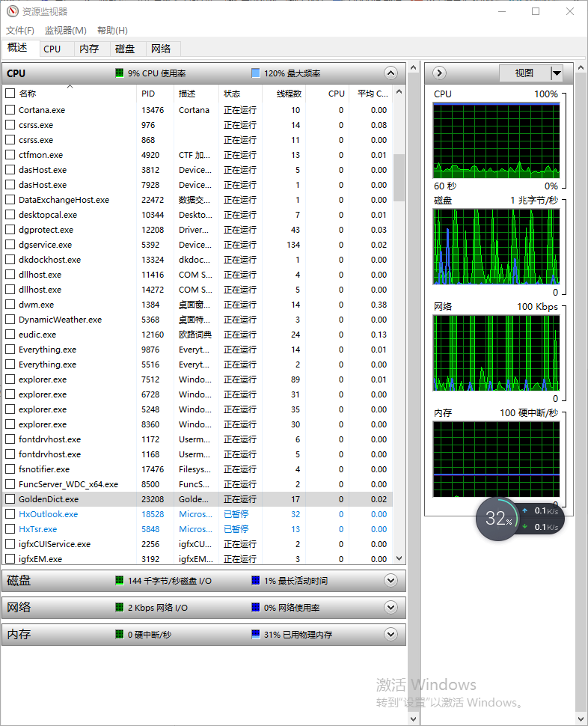Open the 监视器(M) menu

pos(66,30)
